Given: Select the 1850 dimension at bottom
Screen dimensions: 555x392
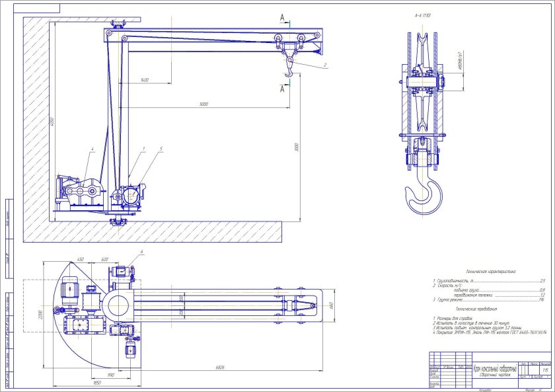Looking at the screenshot, I should point(97,383).
